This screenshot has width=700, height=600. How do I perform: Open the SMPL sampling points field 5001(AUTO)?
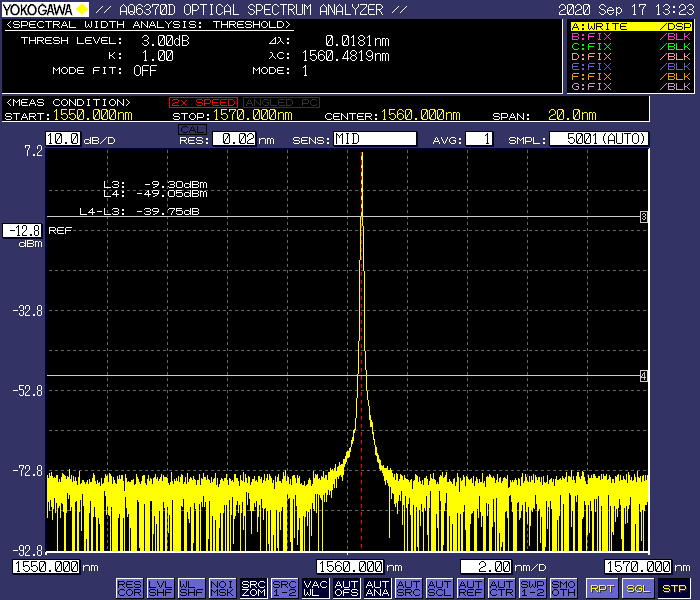(600, 139)
